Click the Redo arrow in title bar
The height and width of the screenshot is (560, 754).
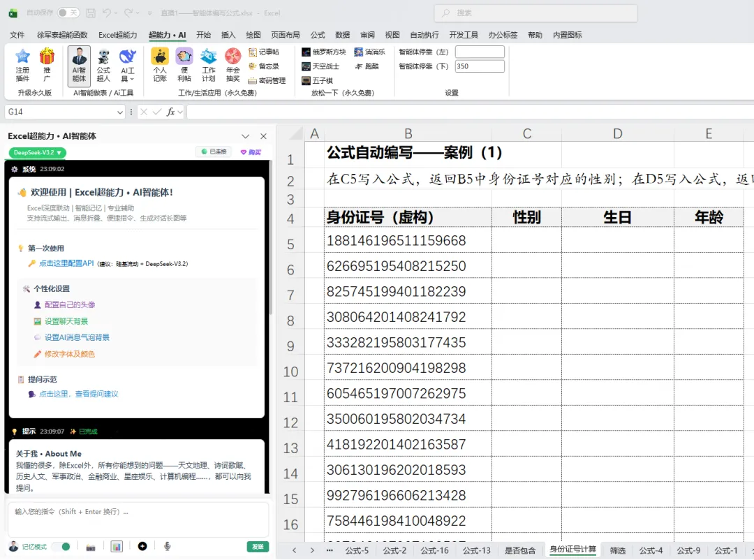tap(128, 13)
